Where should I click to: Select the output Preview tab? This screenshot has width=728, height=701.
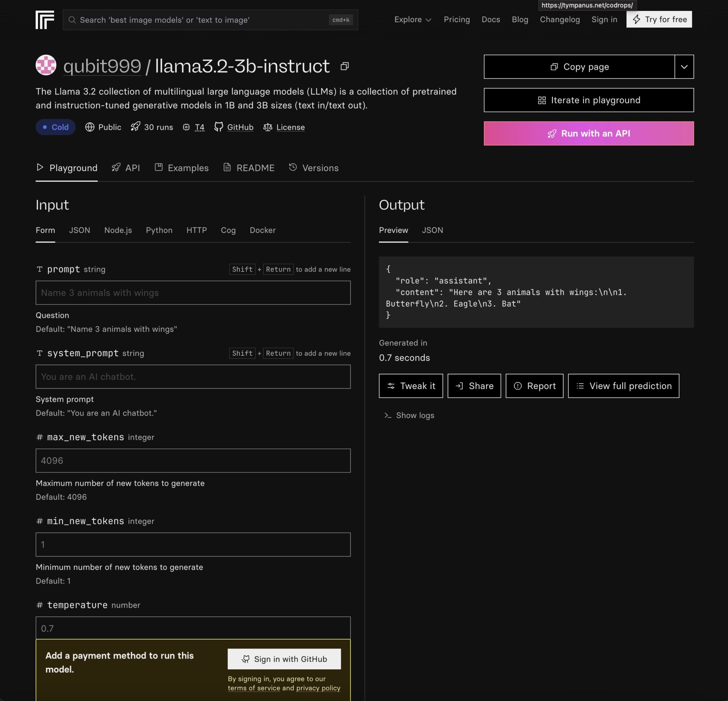click(x=394, y=230)
